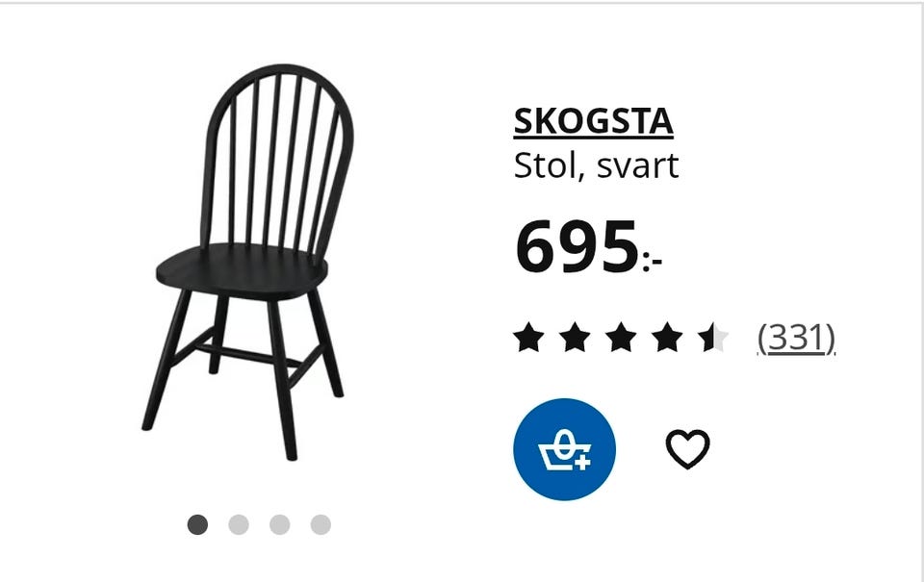Screen dimensions: 924x582
Task: Click the half-filled fifth rating star
Action: (x=713, y=338)
